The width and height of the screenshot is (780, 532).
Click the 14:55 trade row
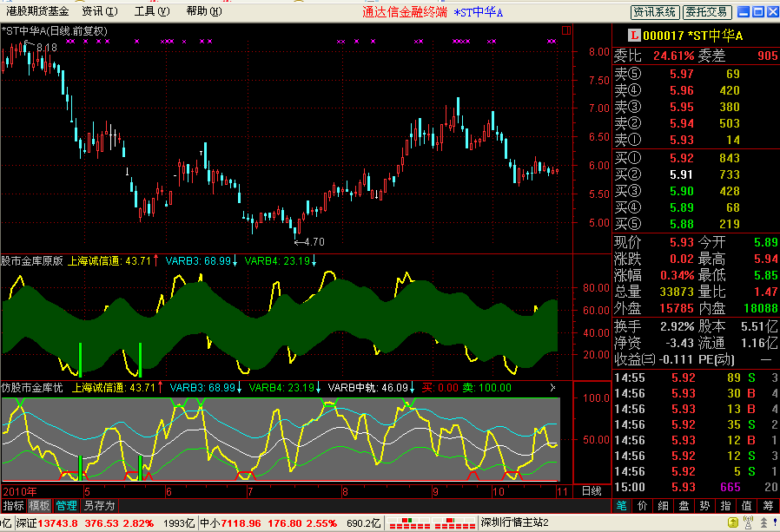(x=696, y=378)
